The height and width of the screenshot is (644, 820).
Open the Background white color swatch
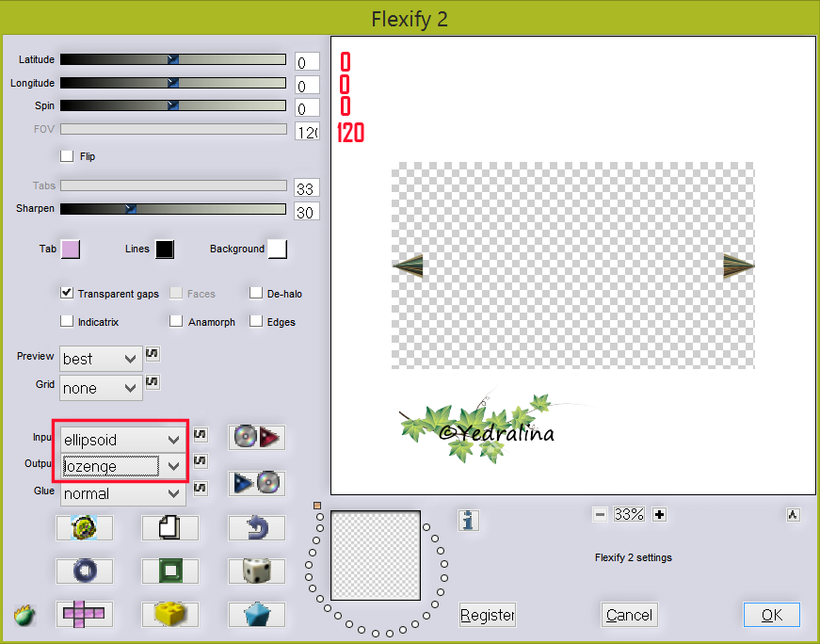coord(277,249)
